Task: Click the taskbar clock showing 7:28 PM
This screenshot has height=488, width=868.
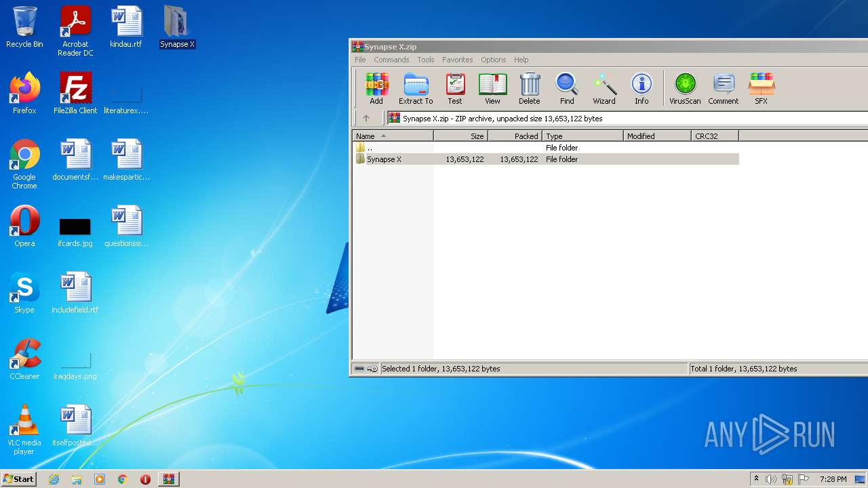Action: [833, 479]
